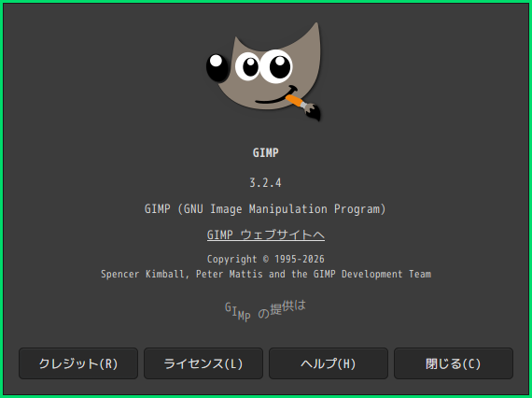Click the version number 3.2.4
Screen dimensions: 532x398
pyautogui.click(x=265, y=183)
